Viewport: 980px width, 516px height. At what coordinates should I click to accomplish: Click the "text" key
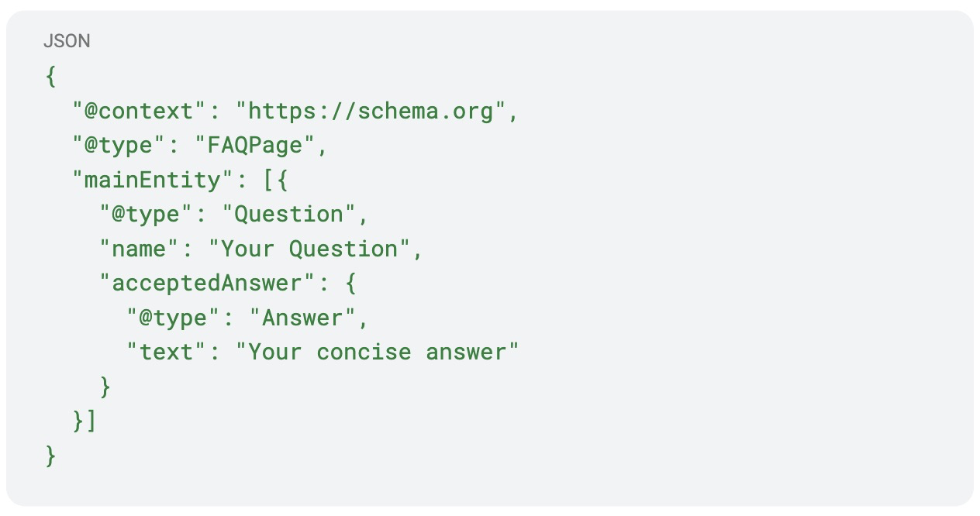(167, 352)
